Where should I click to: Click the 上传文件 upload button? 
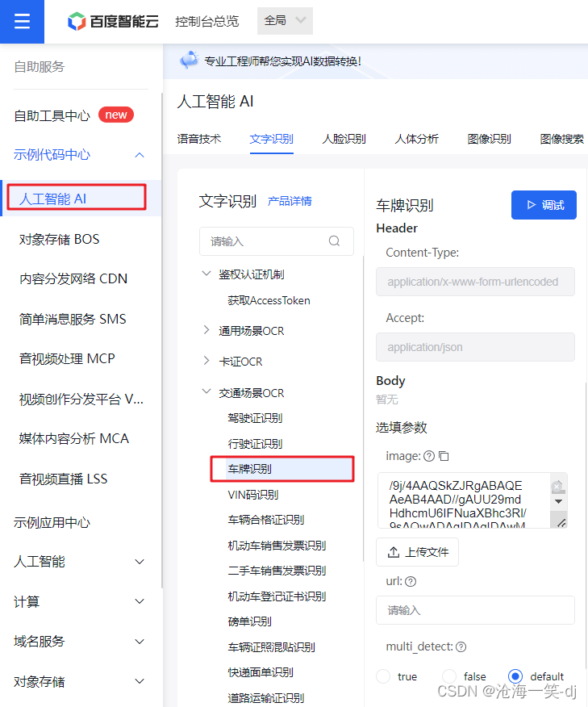417,552
